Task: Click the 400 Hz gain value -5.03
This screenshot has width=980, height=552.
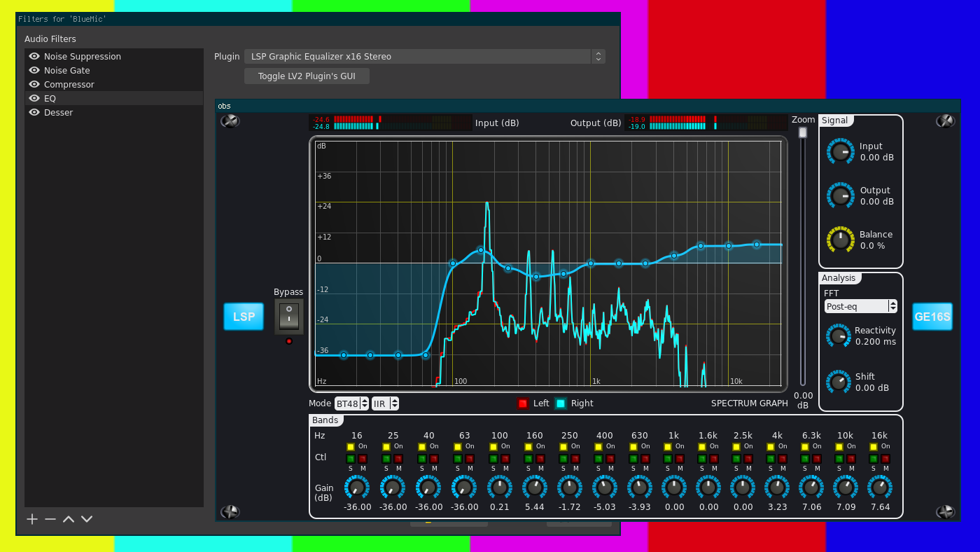Action: coord(604,507)
